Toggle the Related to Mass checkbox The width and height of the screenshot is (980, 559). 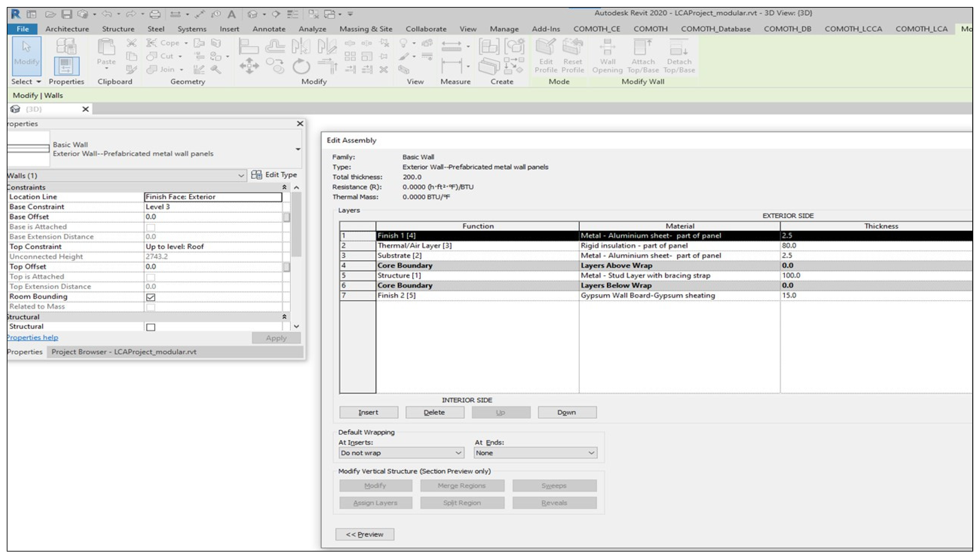151,307
